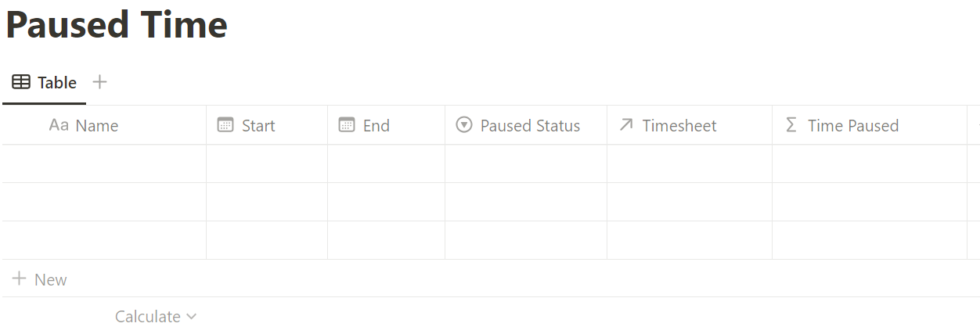Open the Calculate dropdown

pyautogui.click(x=156, y=317)
